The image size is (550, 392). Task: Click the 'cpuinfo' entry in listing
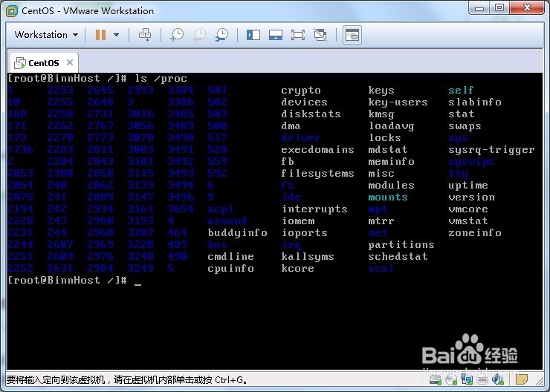tap(231, 268)
